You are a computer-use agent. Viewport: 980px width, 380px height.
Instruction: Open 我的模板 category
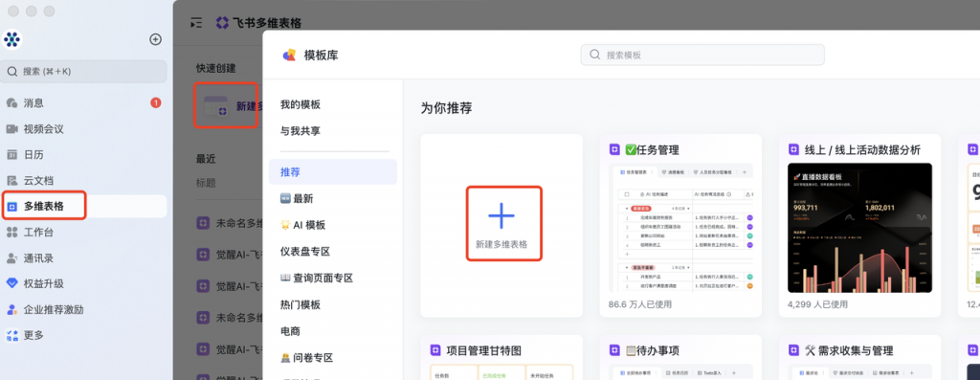tap(301, 104)
